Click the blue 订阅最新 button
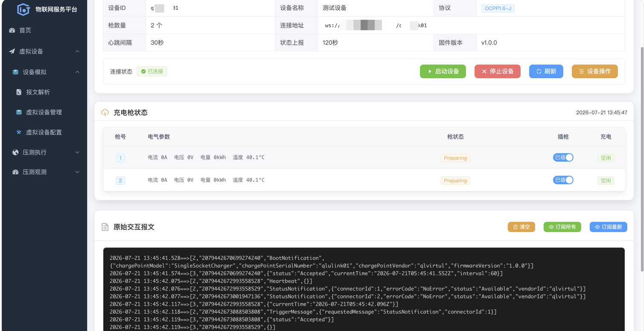The height and width of the screenshot is (331, 644). click(609, 227)
